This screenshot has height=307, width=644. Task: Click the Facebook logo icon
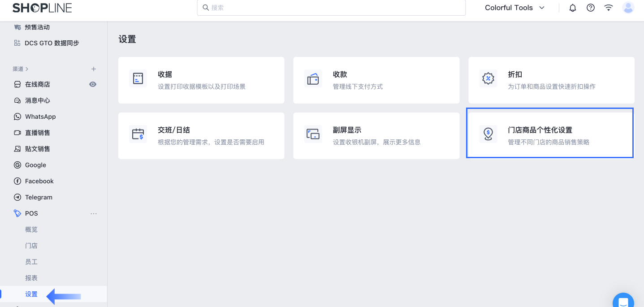pyautogui.click(x=17, y=181)
